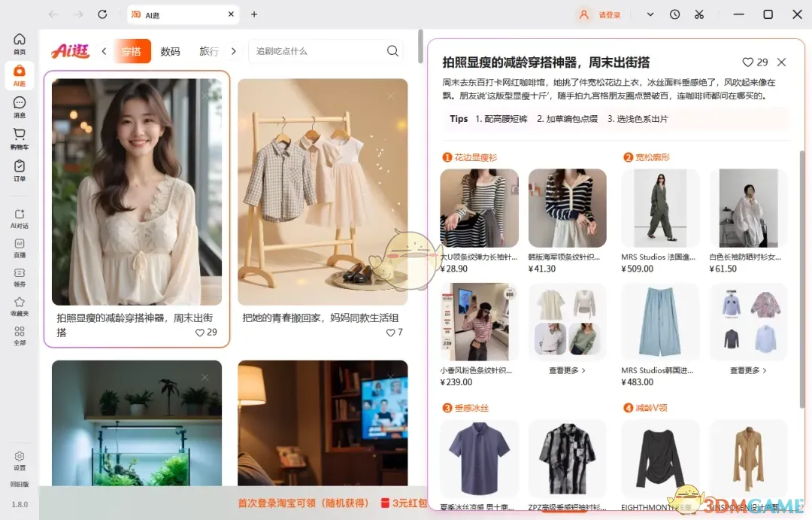Open the AI对话 chat icon
Screen dimensions: 812x520
pyautogui.click(x=20, y=217)
